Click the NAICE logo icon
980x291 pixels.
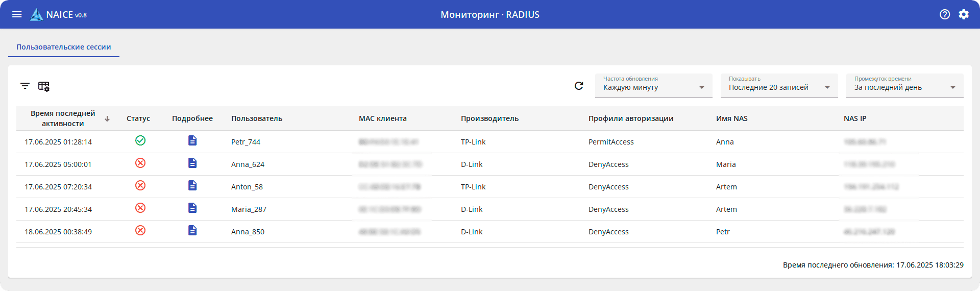tap(36, 15)
